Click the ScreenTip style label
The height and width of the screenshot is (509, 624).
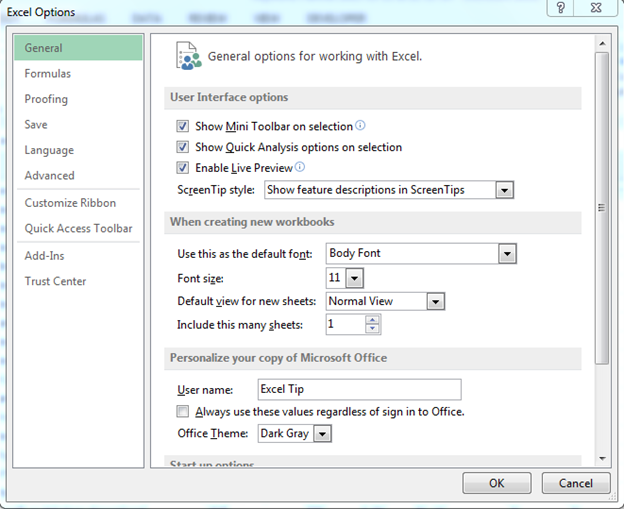tap(216, 190)
